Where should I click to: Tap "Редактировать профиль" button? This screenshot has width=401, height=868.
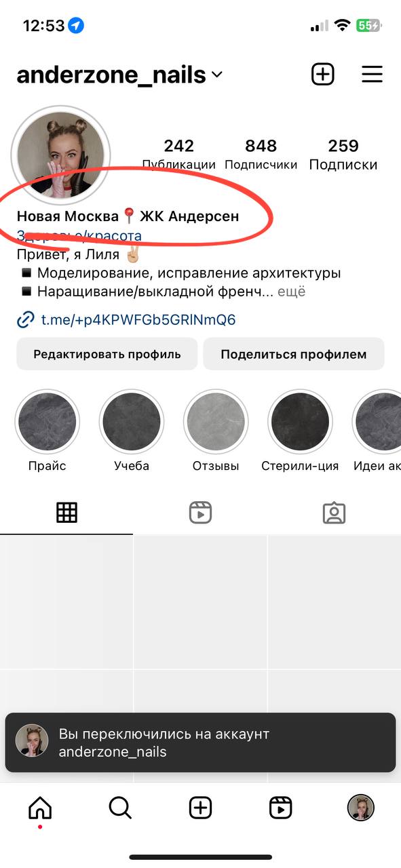click(x=107, y=354)
